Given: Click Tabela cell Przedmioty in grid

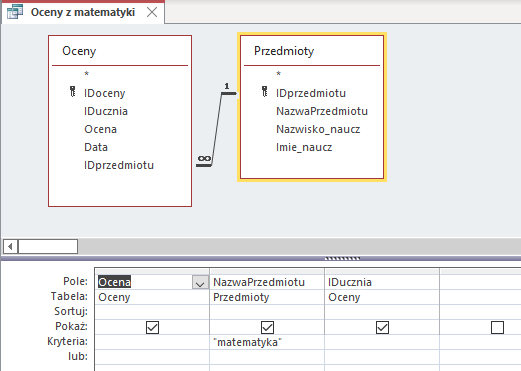Looking at the screenshot, I should (x=267, y=297).
